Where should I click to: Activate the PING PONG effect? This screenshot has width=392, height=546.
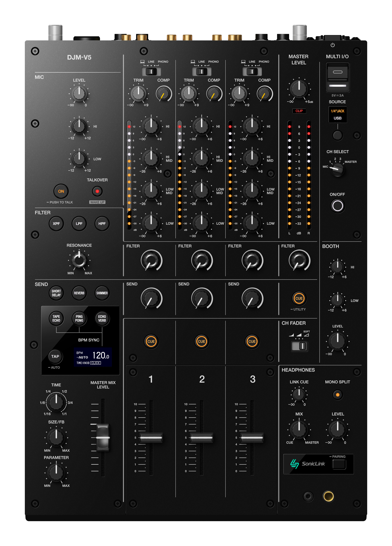coord(79,318)
